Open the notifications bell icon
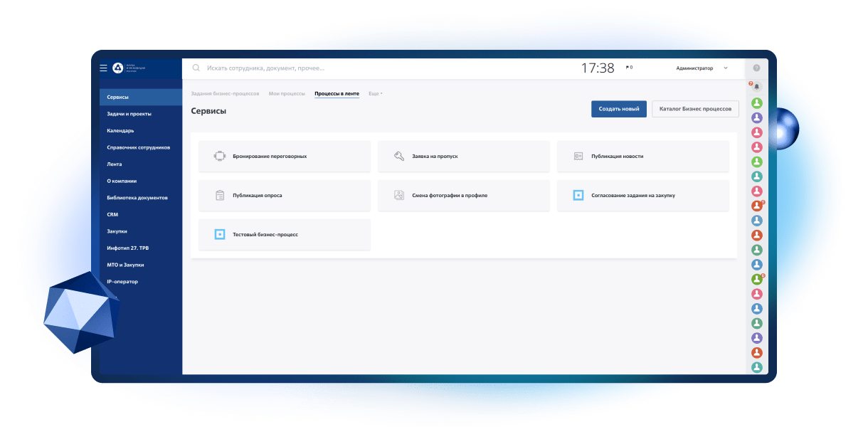868x427 pixels. click(x=757, y=87)
